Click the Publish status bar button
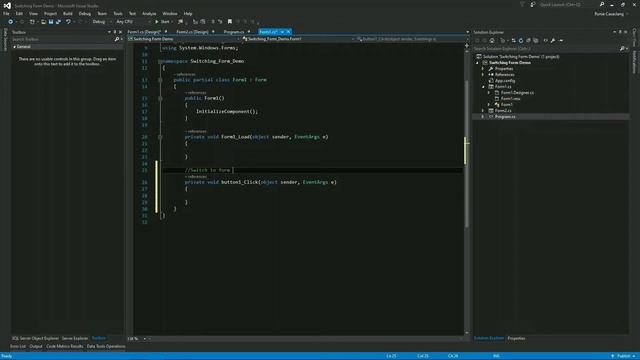Image resolution: width=640 pixels, height=360 pixels. (623, 356)
